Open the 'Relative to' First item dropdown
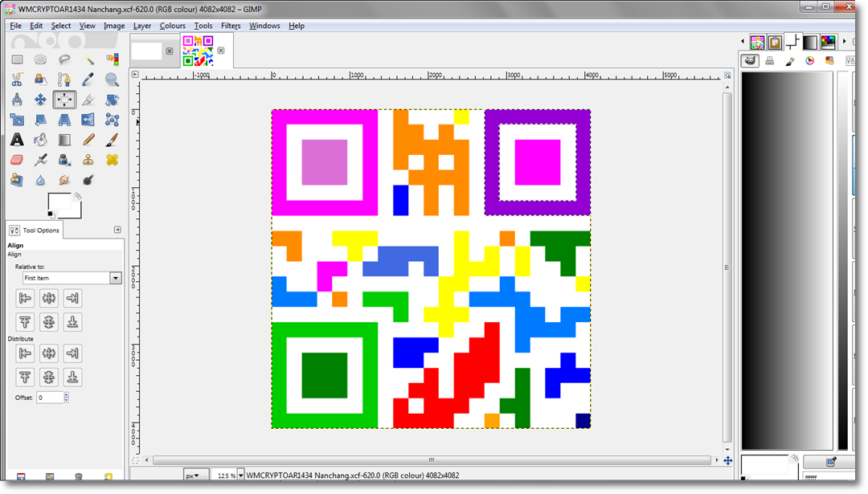This screenshot has height=494, width=868. pos(72,278)
